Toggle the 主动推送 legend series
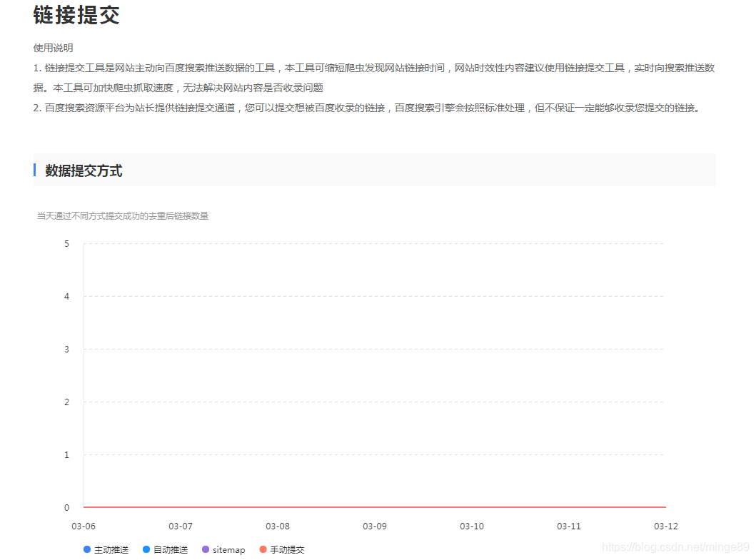Image resolution: width=756 pixels, height=560 pixels. point(106,549)
